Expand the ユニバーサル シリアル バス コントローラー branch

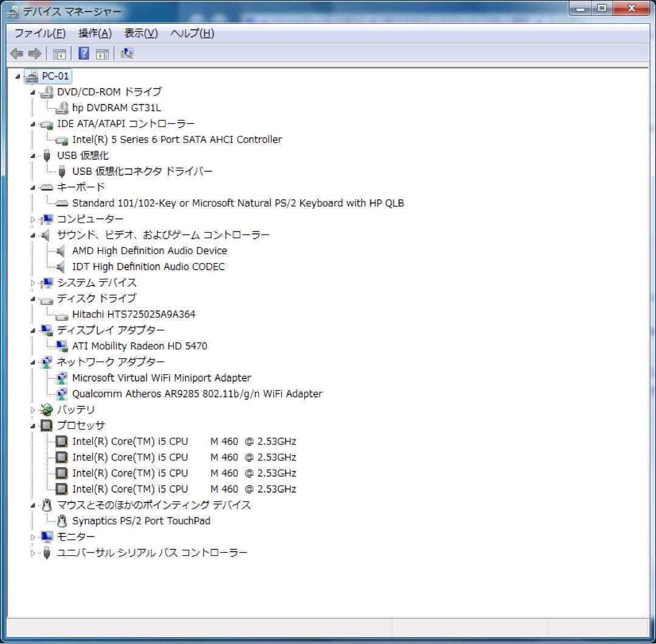(x=33, y=553)
